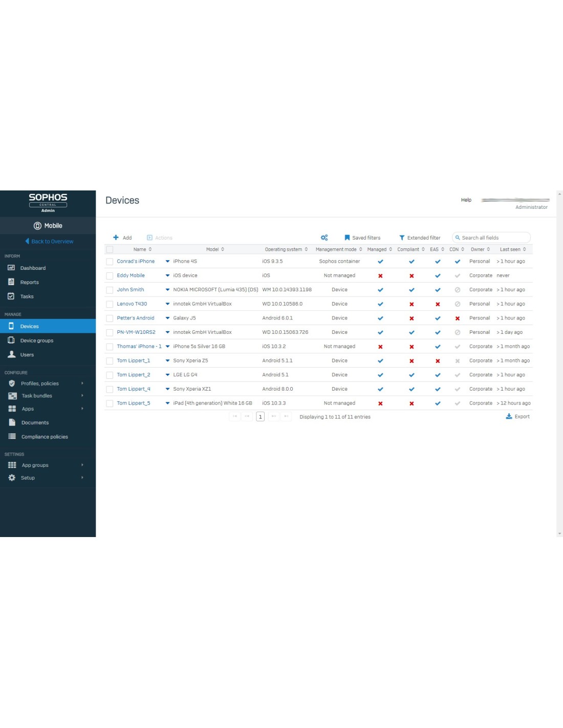Click the Extended filter funnel icon
Screen dimensions: 563x728
[402, 238]
